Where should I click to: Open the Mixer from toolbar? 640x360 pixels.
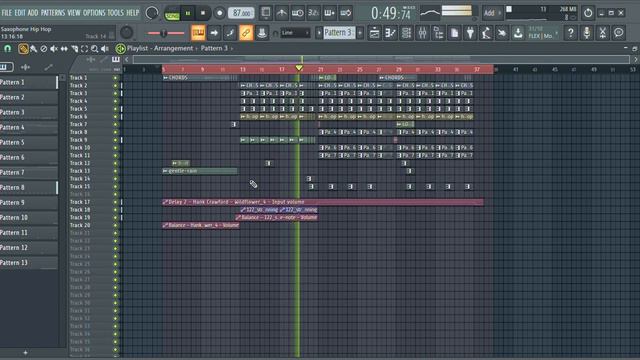point(422,33)
